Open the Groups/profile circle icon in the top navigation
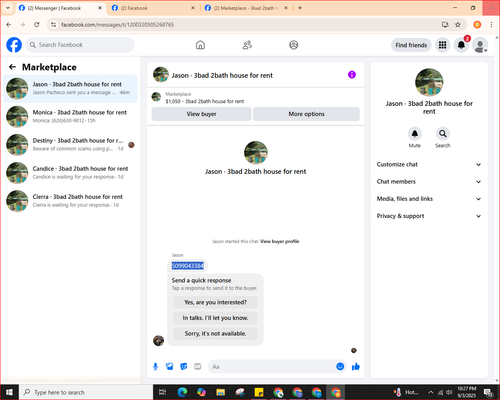 [294, 45]
